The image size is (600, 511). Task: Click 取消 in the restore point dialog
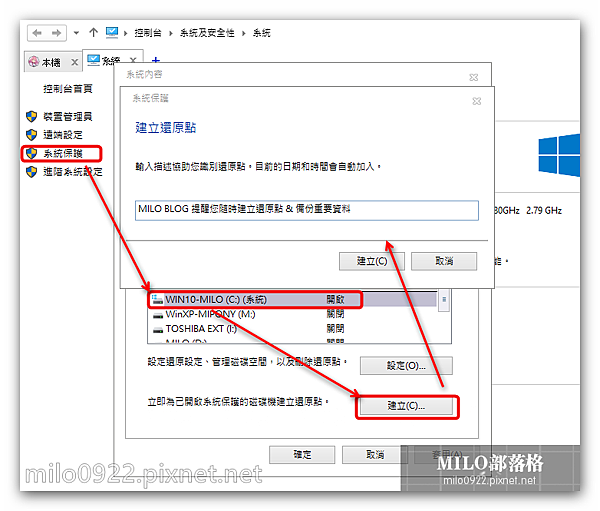[444, 261]
